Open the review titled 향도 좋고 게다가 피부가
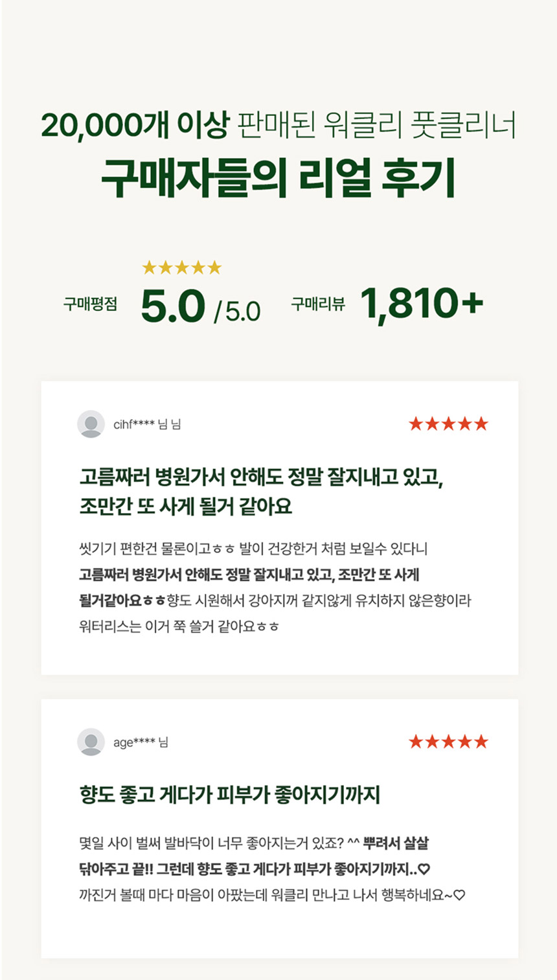This screenshot has height=980, width=557. point(229,794)
